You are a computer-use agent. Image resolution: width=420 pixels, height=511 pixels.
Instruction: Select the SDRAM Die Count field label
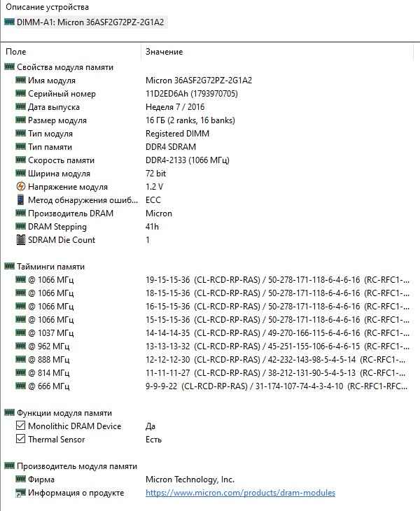pyautogui.click(x=62, y=240)
